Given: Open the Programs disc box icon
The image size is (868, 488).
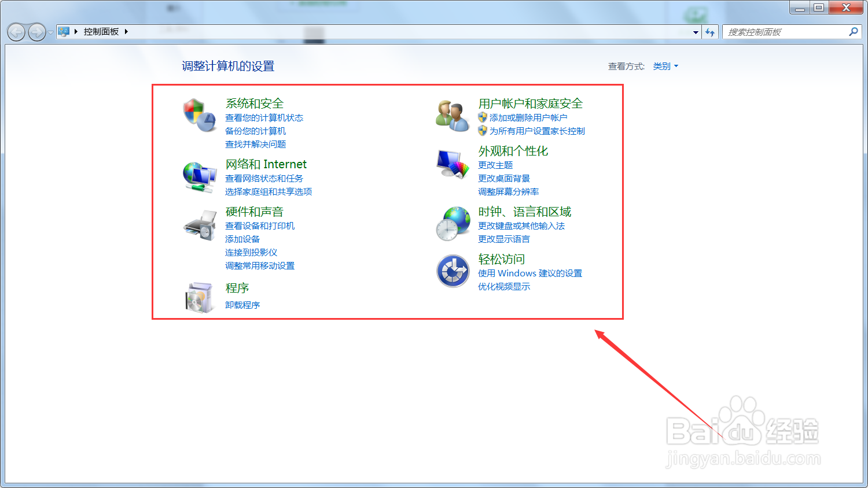Looking at the screenshot, I should click(200, 297).
